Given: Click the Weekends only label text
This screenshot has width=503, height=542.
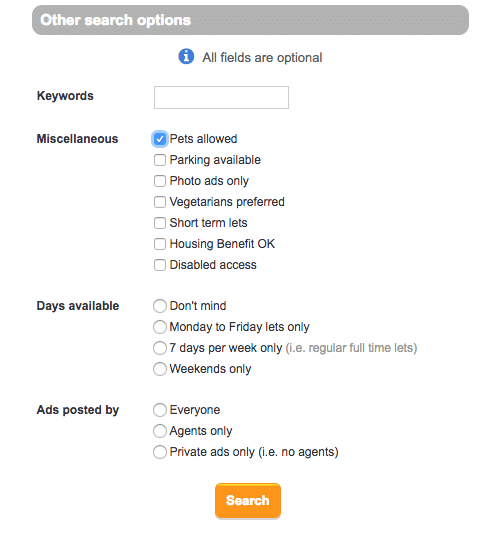Looking at the screenshot, I should tap(210, 369).
